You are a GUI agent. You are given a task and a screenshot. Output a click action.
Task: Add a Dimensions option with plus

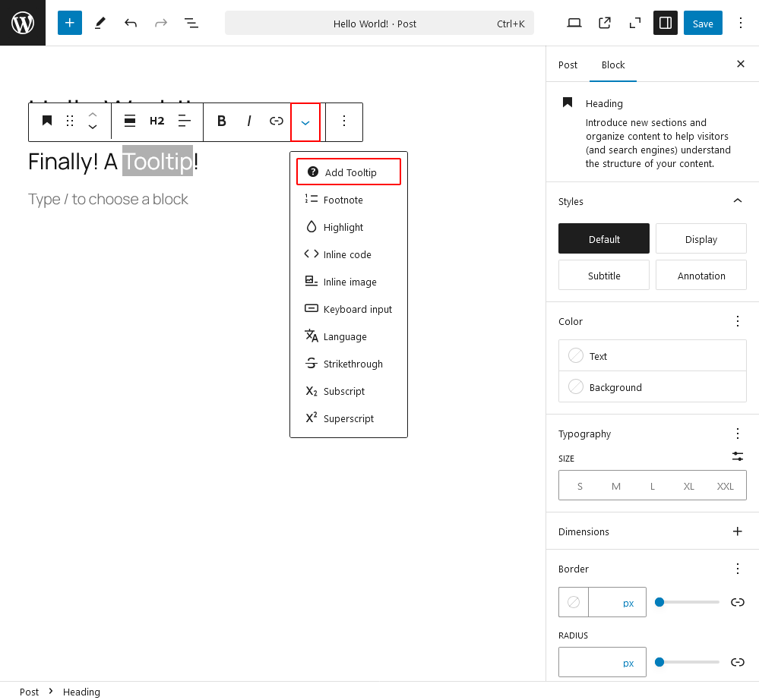pyautogui.click(x=737, y=531)
